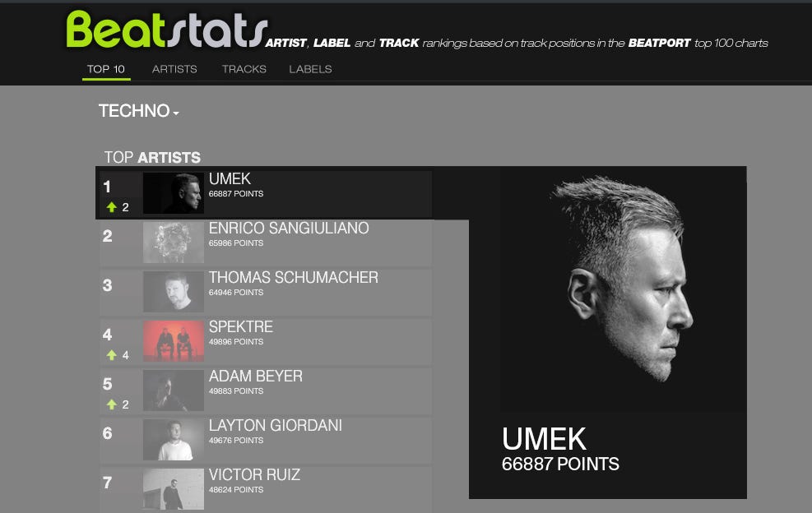Open the VICTOR RUIZ artist link
The width and height of the screenshot is (812, 513).
(254, 474)
